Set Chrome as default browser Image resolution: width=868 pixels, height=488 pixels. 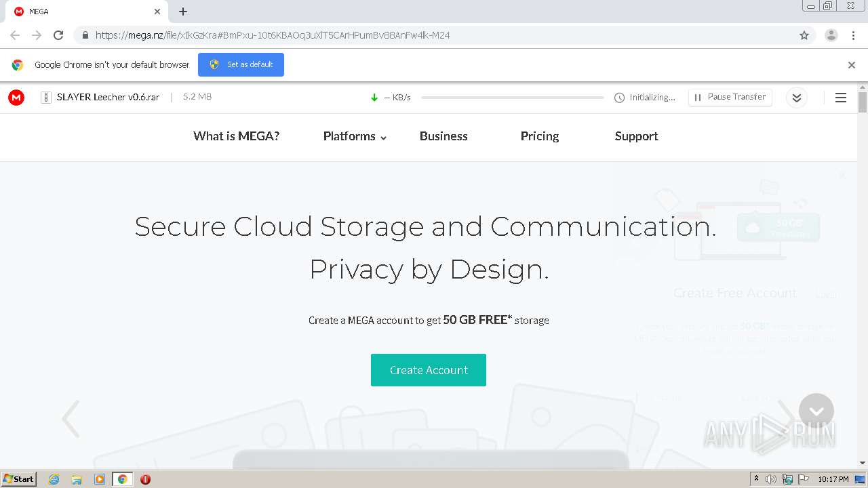pos(241,65)
